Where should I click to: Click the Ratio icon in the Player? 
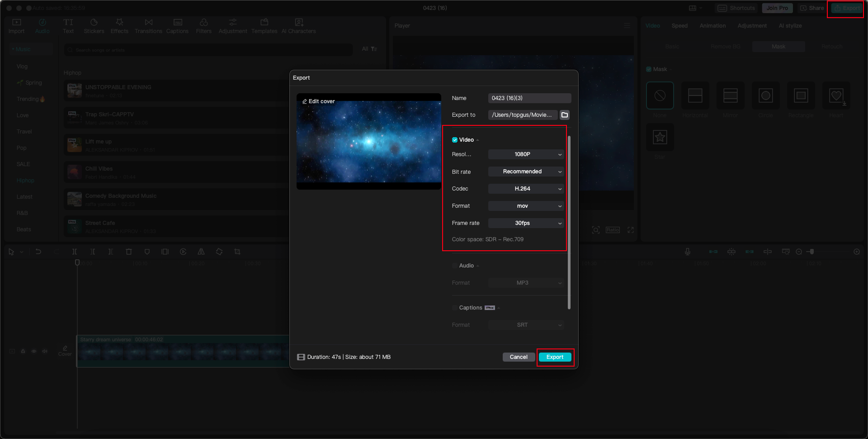[613, 230]
